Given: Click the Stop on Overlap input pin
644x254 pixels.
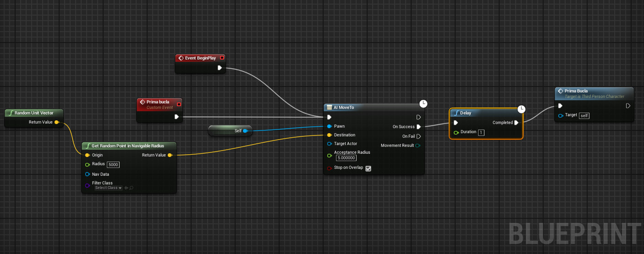Looking at the screenshot, I should pos(330,168).
